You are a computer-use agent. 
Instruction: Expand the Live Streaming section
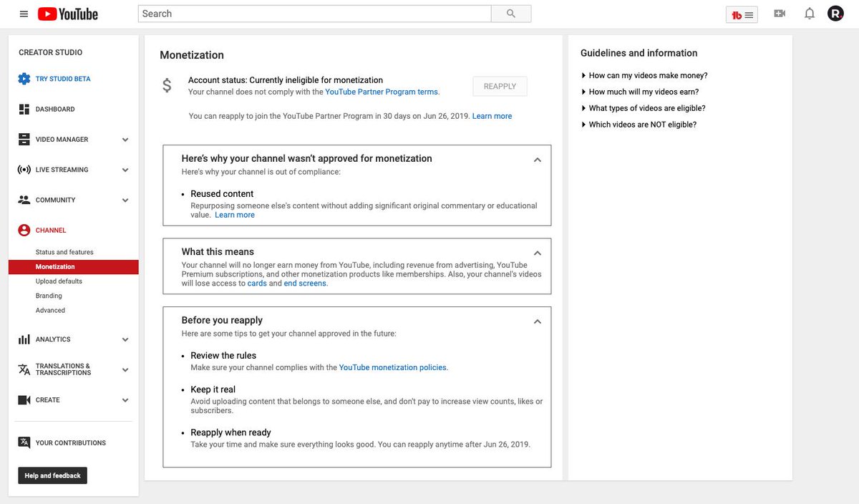[x=125, y=170]
